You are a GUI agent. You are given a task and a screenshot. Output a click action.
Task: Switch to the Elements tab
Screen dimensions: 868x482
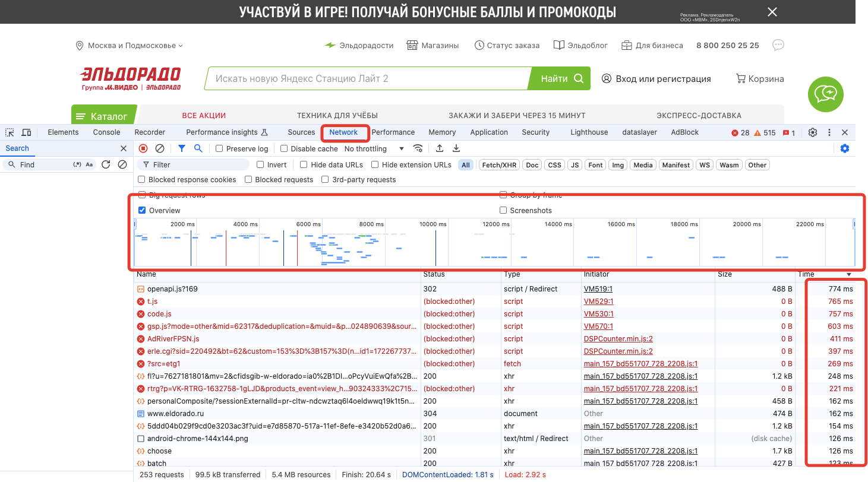click(x=63, y=132)
